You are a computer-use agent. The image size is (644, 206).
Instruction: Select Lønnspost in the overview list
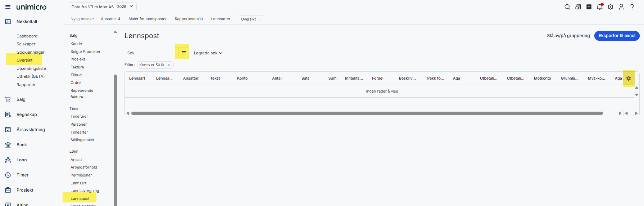[x=80, y=198]
